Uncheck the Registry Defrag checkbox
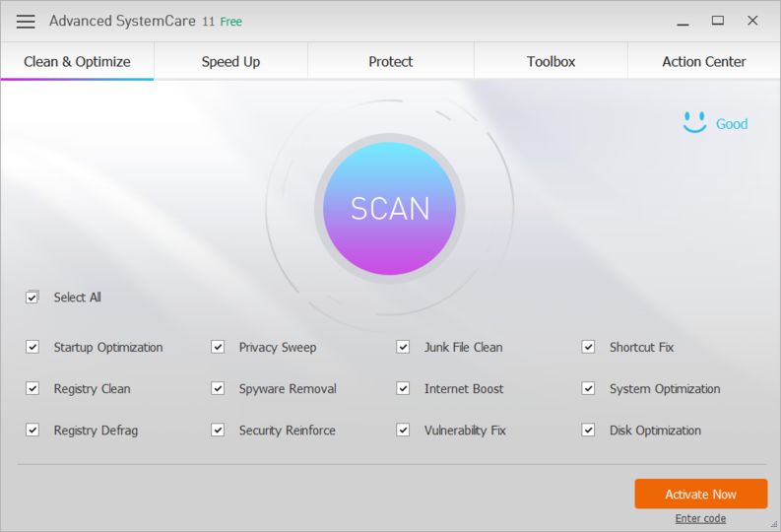The width and height of the screenshot is (781, 532). (x=33, y=430)
